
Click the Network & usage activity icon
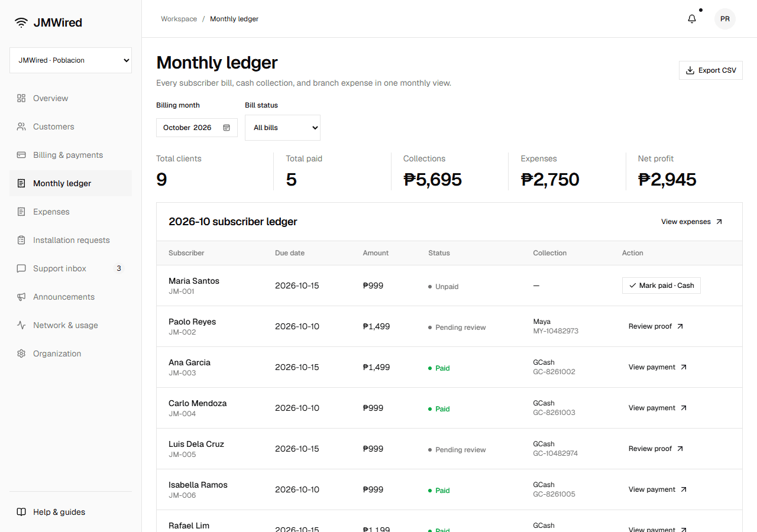point(21,325)
